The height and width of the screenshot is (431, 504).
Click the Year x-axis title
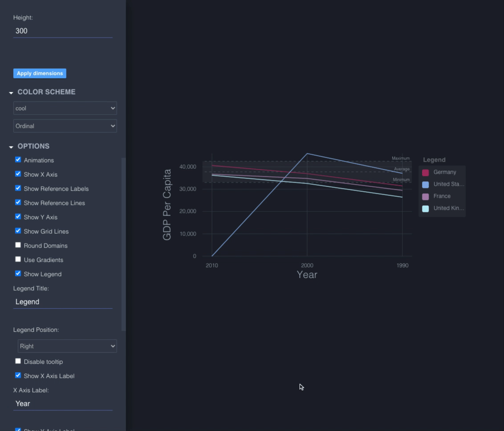307,275
